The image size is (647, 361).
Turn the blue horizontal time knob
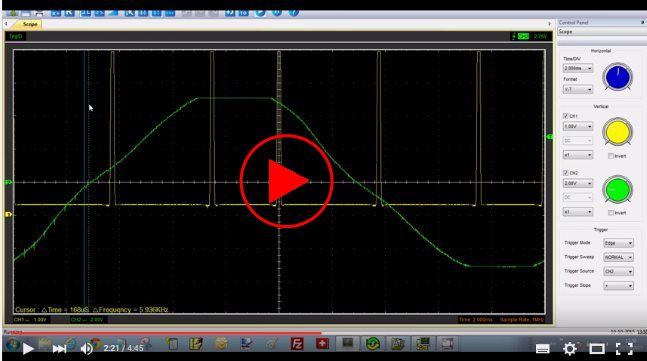point(617,77)
